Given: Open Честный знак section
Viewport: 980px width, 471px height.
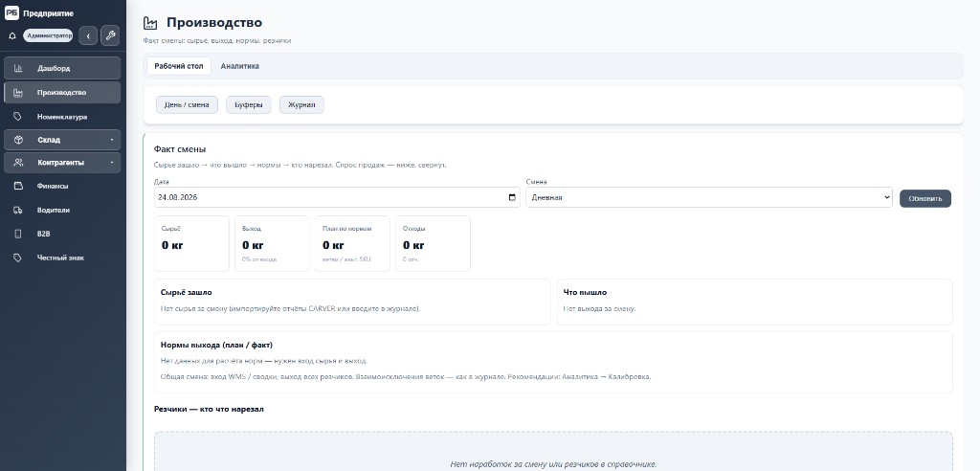Looking at the screenshot, I should click(62, 258).
